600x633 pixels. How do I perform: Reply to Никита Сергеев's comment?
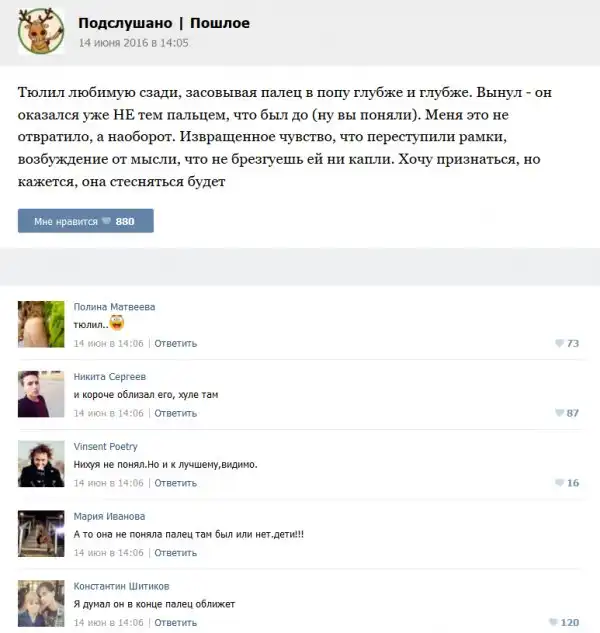click(176, 413)
